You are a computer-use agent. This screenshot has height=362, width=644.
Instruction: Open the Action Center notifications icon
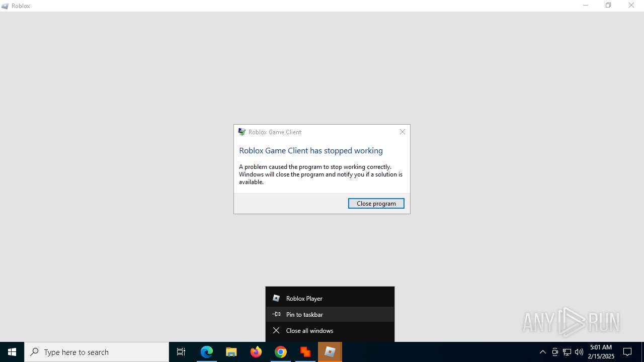point(627,352)
